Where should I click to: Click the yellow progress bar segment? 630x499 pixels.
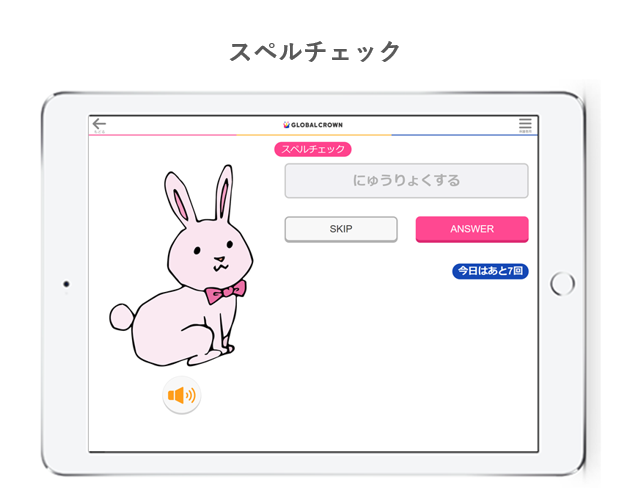(x=314, y=135)
